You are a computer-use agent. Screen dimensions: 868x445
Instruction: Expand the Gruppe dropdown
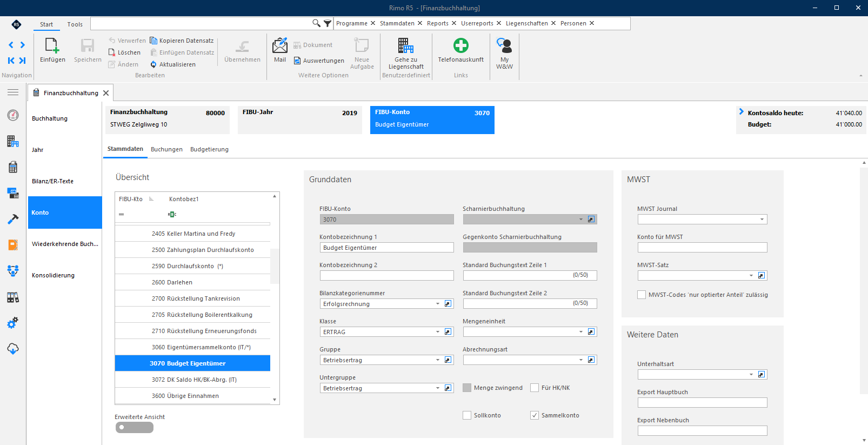click(438, 360)
